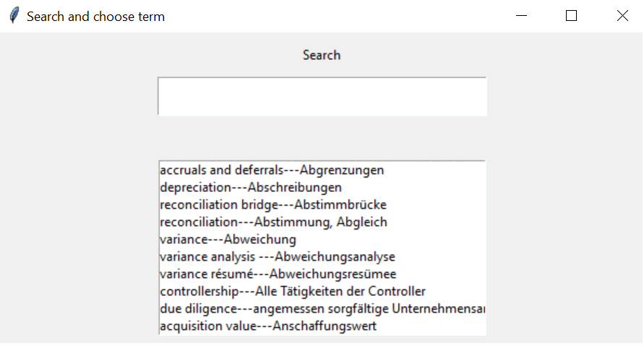This screenshot has height=353, width=644.
Task: Click the 'Search' label above the entry
Action: coord(322,55)
